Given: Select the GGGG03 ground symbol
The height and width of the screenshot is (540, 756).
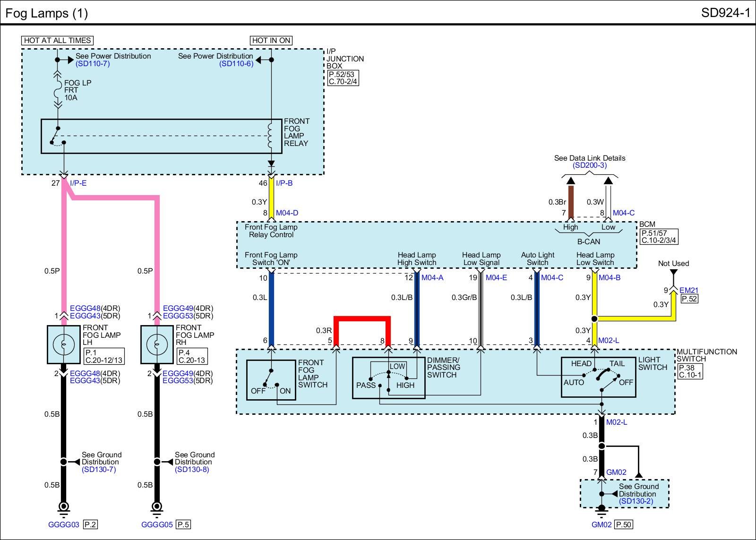Looking at the screenshot, I should click(64, 508).
